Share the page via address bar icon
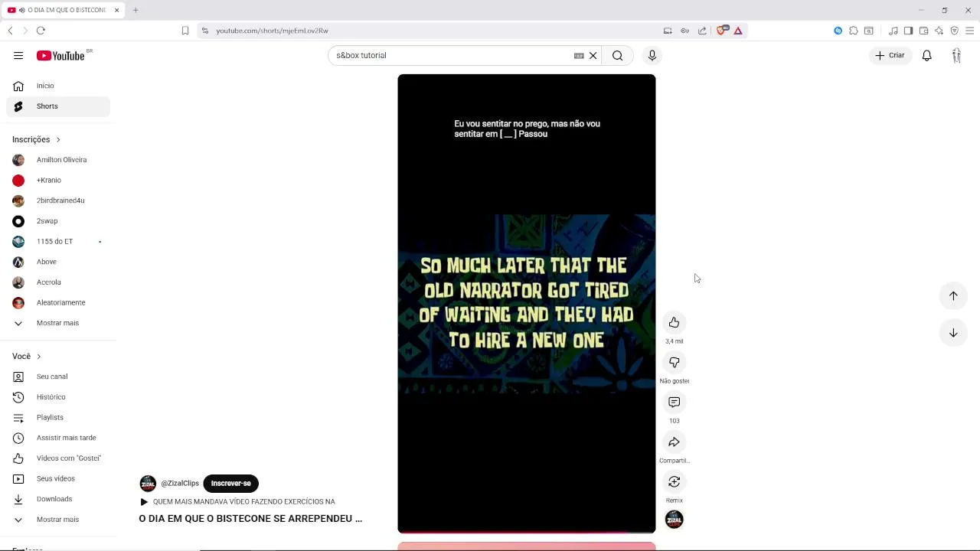This screenshot has width=980, height=551. 702,31
